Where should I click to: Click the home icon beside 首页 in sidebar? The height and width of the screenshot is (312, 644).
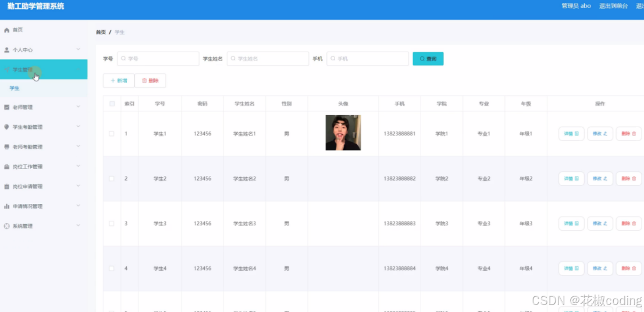(6, 30)
